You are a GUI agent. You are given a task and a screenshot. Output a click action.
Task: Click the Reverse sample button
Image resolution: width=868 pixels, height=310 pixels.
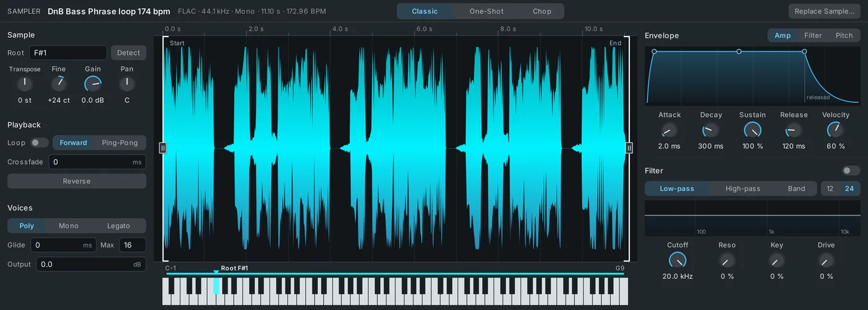77,181
